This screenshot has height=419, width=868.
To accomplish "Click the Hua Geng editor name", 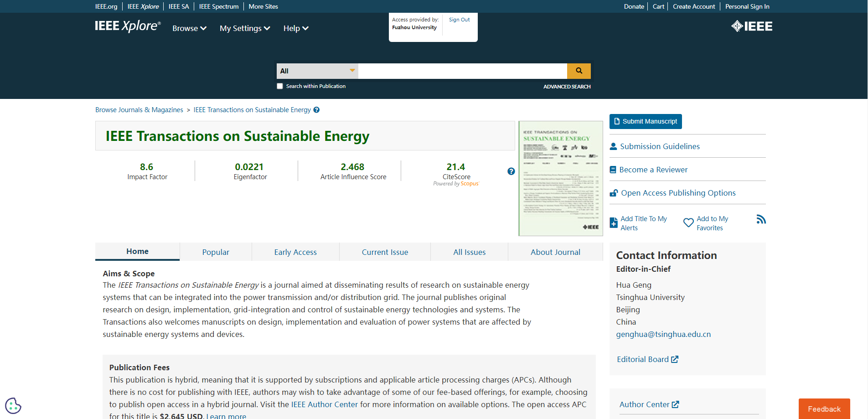I will [x=634, y=285].
